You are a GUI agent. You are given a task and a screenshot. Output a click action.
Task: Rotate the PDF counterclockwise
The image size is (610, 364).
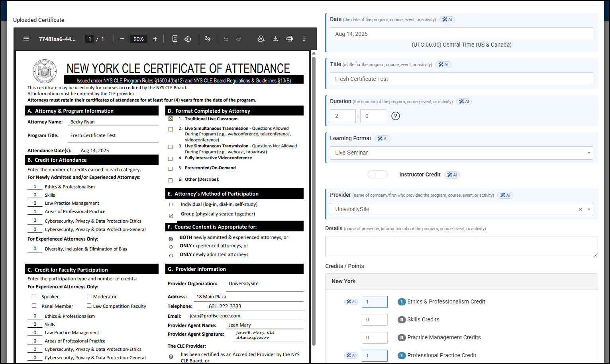click(188, 39)
